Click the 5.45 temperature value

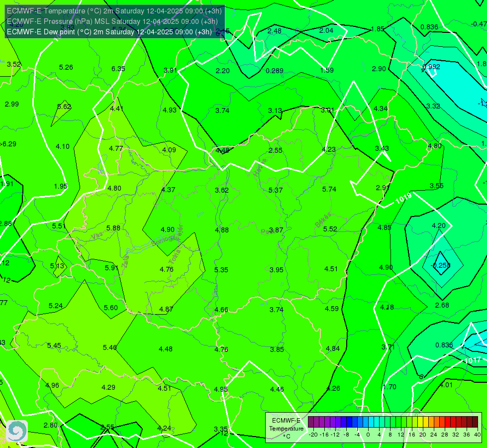point(54,346)
